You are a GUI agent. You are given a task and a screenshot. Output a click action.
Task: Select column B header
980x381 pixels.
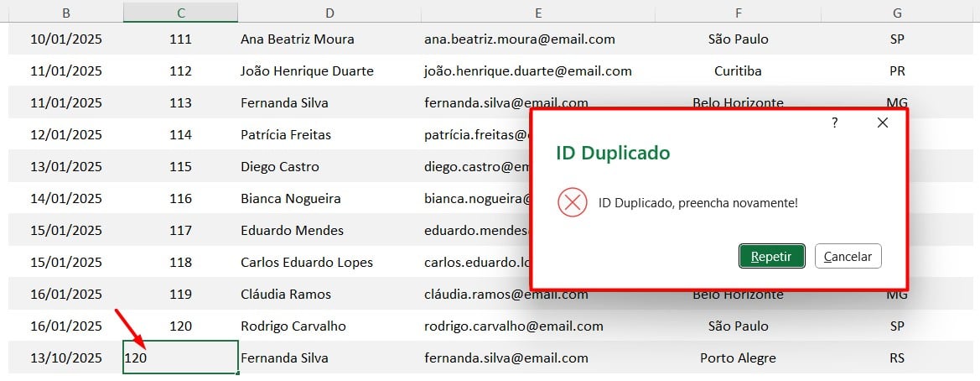(66, 13)
